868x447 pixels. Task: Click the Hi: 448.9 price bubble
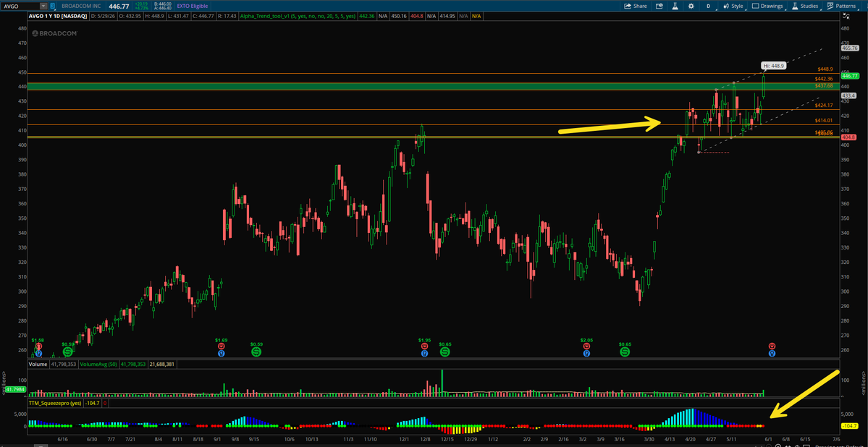click(x=772, y=65)
